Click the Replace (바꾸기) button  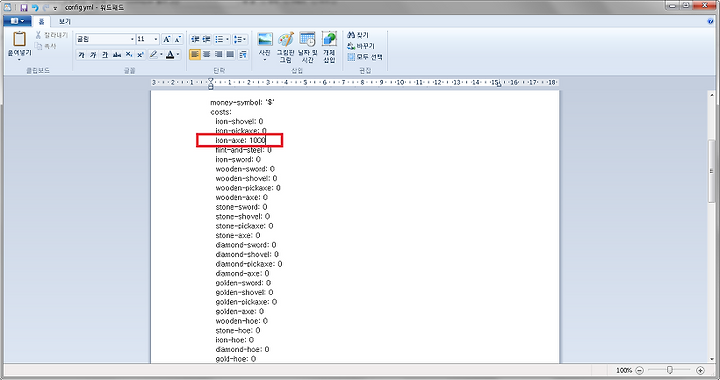pyautogui.click(x=361, y=46)
